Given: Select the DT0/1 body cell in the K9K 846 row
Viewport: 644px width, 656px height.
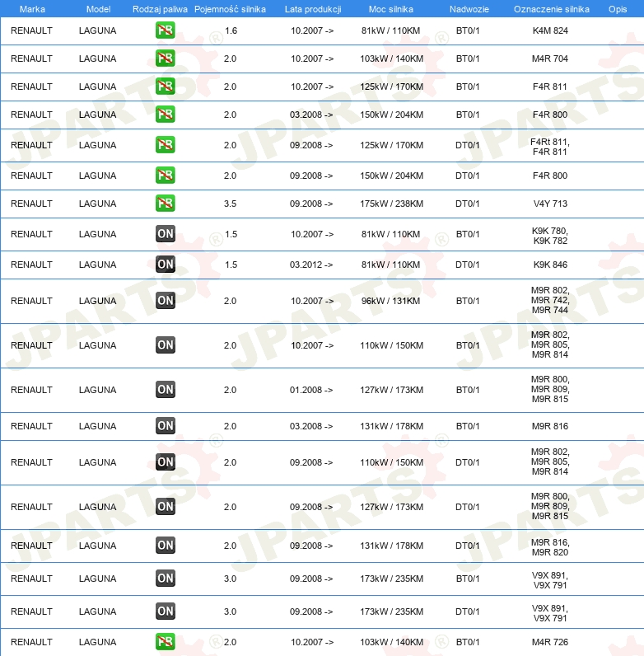Looking at the screenshot, I should click(467, 265).
